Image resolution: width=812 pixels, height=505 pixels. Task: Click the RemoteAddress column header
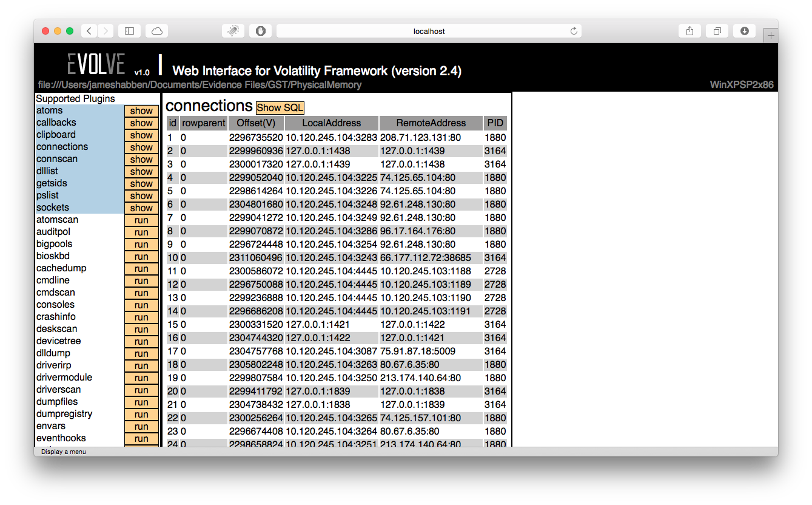[x=431, y=123]
